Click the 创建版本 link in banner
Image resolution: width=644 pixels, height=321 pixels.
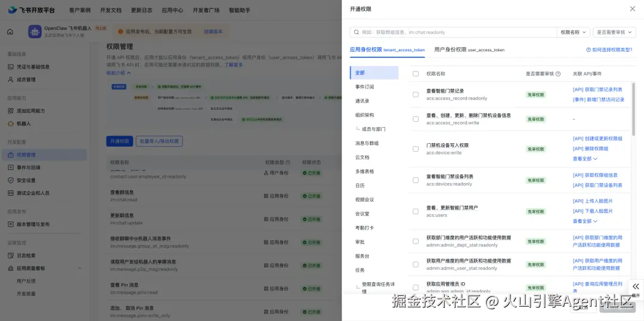click(213, 32)
